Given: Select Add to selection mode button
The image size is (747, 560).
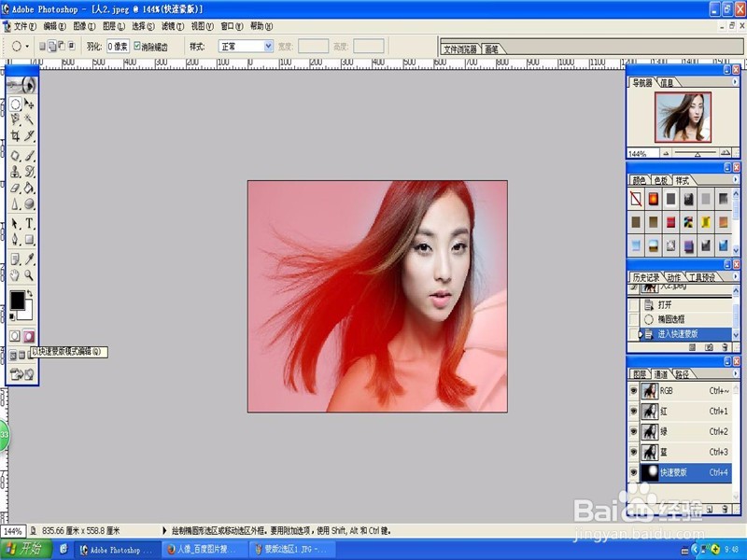Looking at the screenshot, I should tap(52, 46).
